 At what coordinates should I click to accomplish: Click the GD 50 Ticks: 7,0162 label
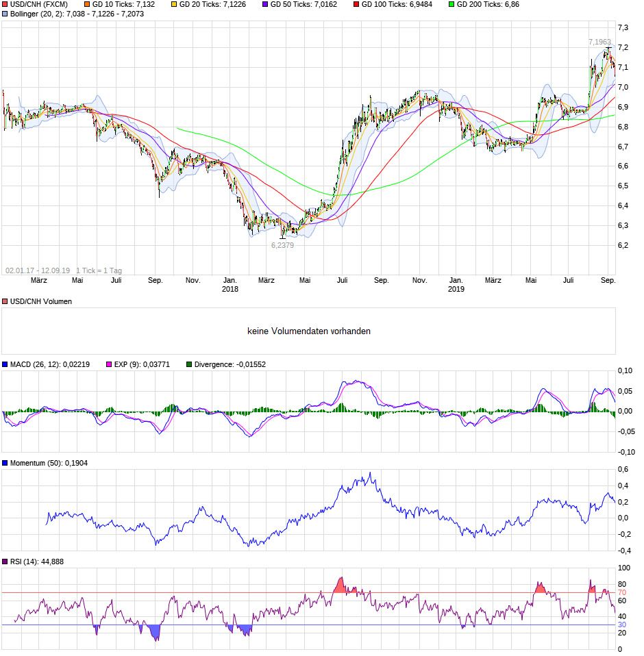point(304,5)
